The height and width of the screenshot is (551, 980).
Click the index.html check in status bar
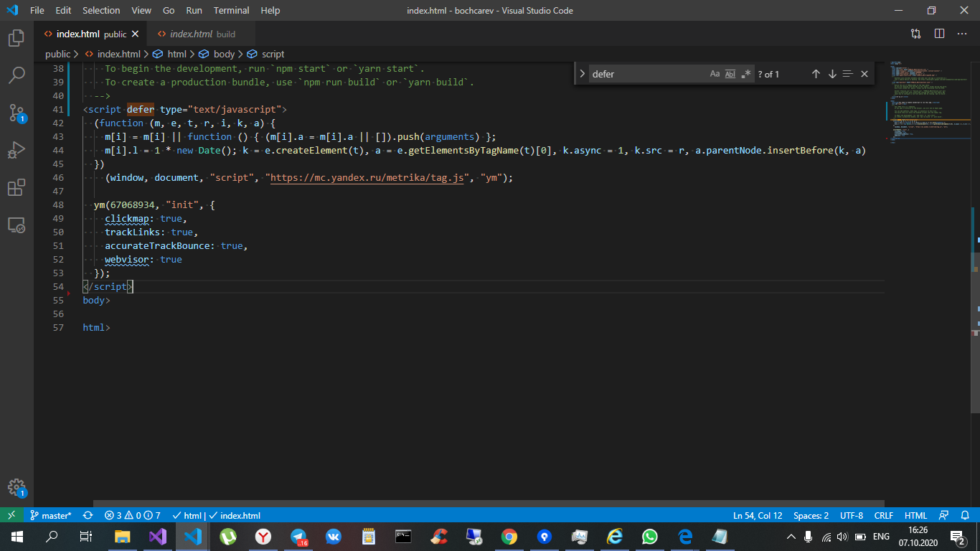pos(235,515)
